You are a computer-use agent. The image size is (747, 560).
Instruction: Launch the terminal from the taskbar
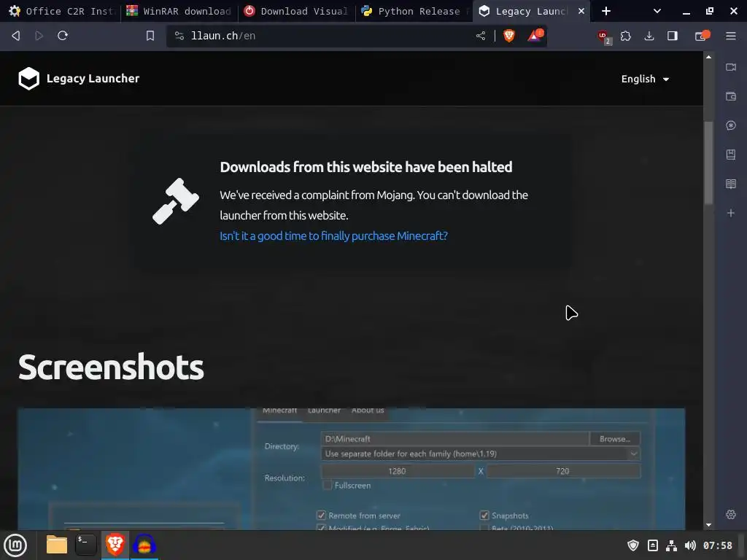[86, 544]
